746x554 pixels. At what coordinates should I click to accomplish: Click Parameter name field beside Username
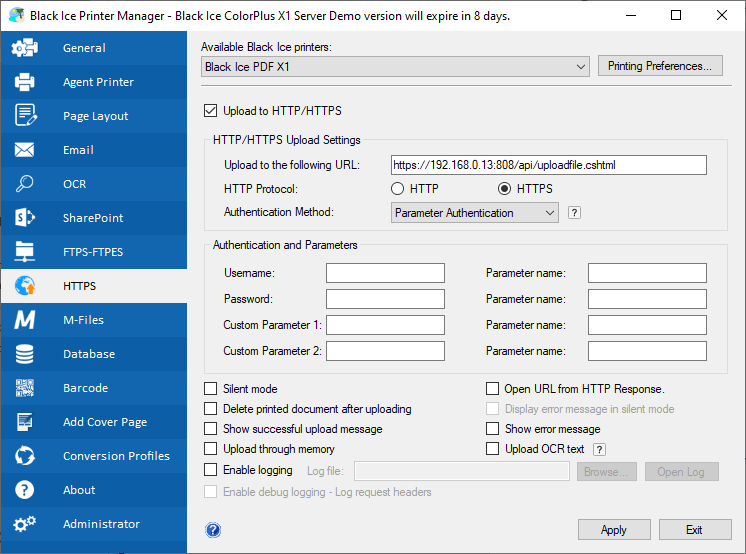(647, 273)
